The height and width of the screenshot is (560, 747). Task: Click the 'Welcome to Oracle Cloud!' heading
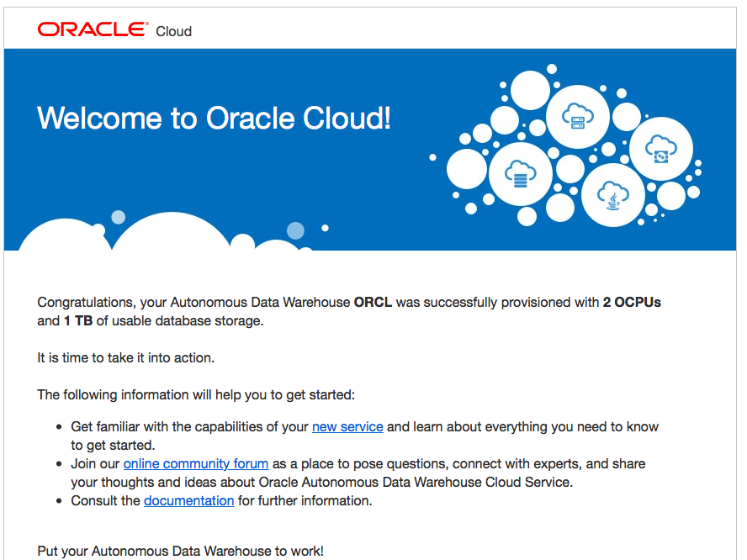214,118
